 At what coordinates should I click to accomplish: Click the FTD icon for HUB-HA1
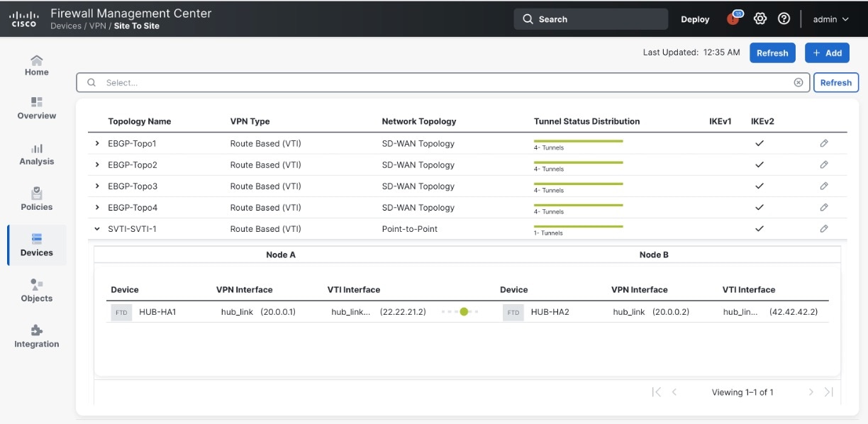click(x=121, y=312)
